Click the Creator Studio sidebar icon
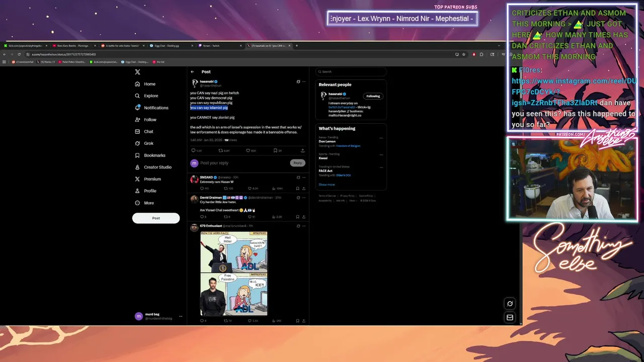This screenshot has width=644, height=362. (x=137, y=167)
